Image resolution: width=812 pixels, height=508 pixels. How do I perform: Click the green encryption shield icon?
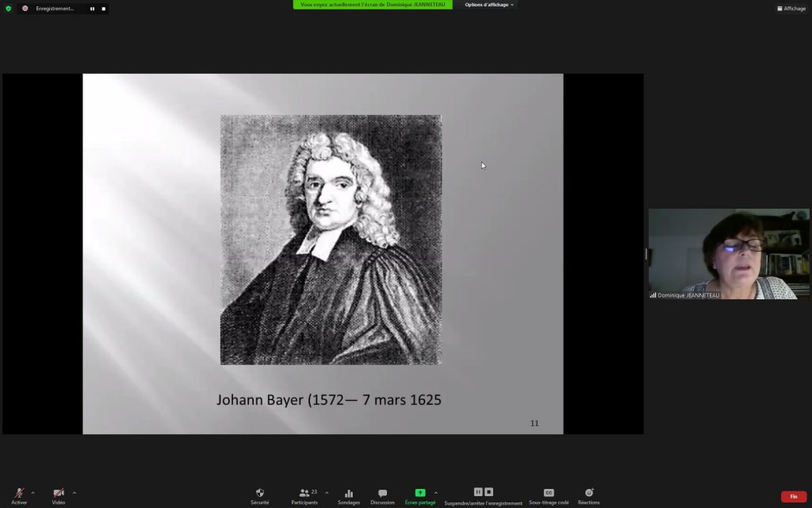pos(8,8)
